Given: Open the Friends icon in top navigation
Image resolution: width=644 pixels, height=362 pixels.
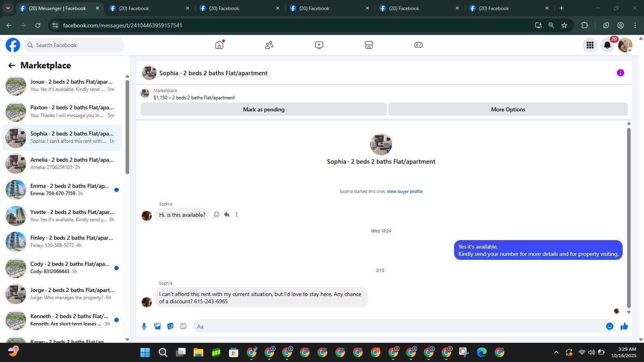Looking at the screenshot, I should pos(269,45).
